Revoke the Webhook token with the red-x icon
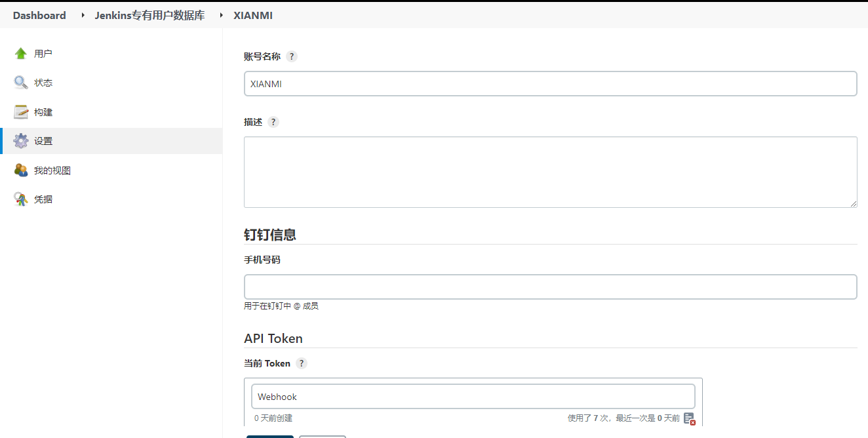868x438 pixels. coord(689,418)
